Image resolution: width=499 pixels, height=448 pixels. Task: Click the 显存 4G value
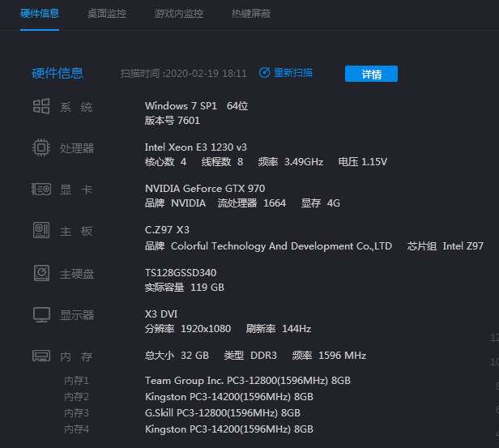[321, 203]
